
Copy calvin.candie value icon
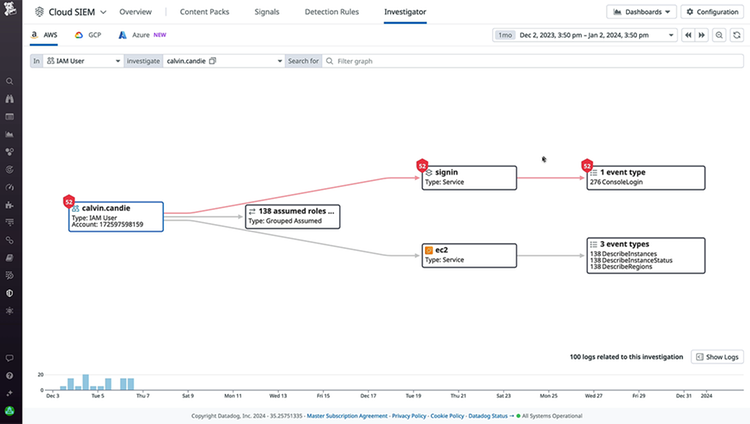[x=213, y=61]
